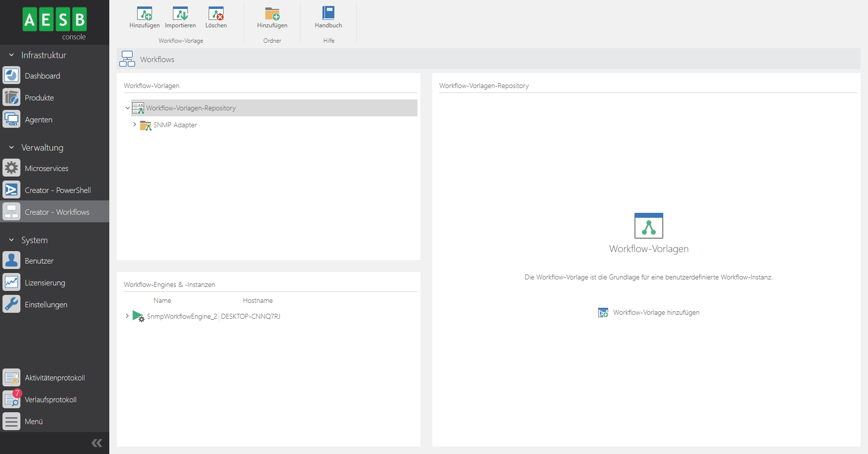Open Creator - PowerShell
This screenshot has height=454, width=868.
58,190
